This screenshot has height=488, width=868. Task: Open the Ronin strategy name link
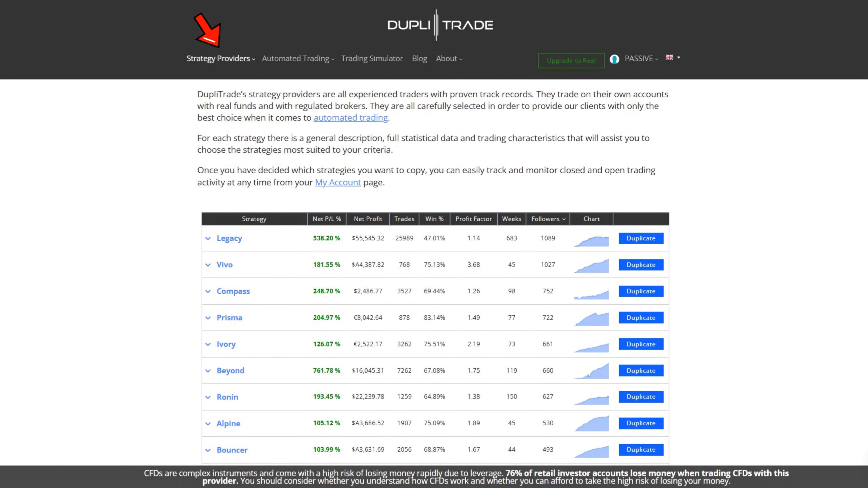pos(227,397)
